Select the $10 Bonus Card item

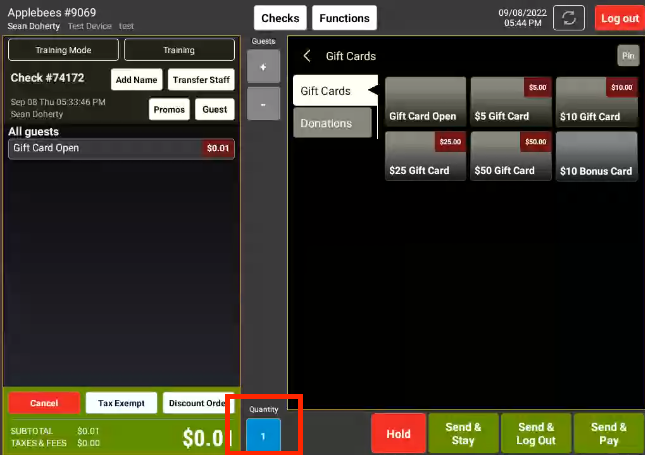[596, 157]
